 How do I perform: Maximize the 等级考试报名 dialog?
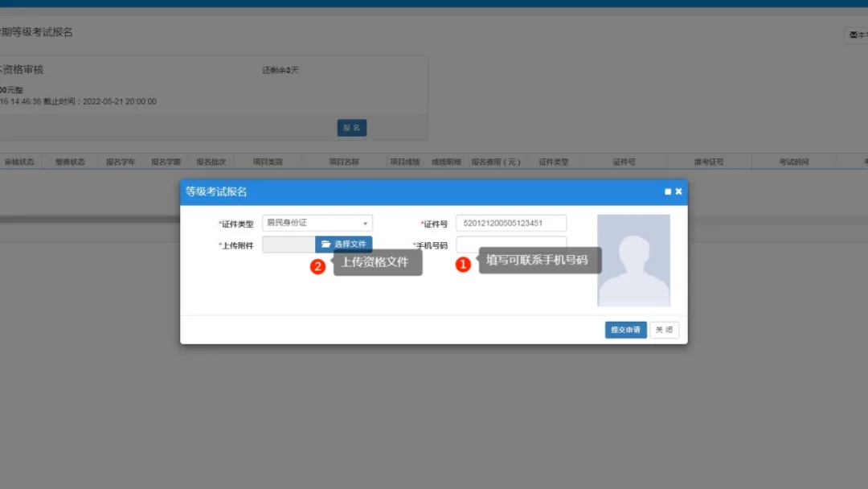pyautogui.click(x=668, y=191)
